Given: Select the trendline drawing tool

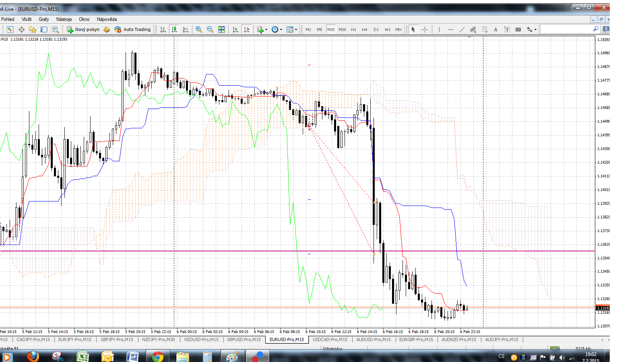Looking at the screenshot, I should (462, 29).
